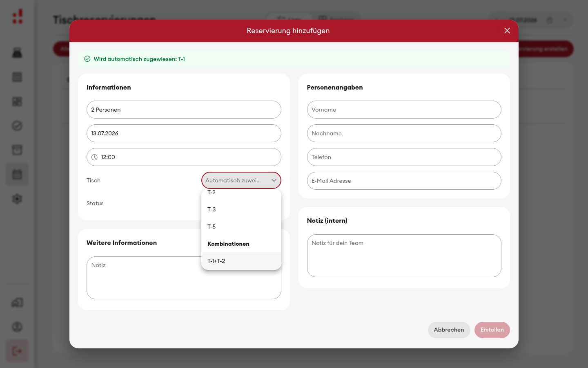Focus the Nachname input field
588x368 pixels.
coord(404,133)
